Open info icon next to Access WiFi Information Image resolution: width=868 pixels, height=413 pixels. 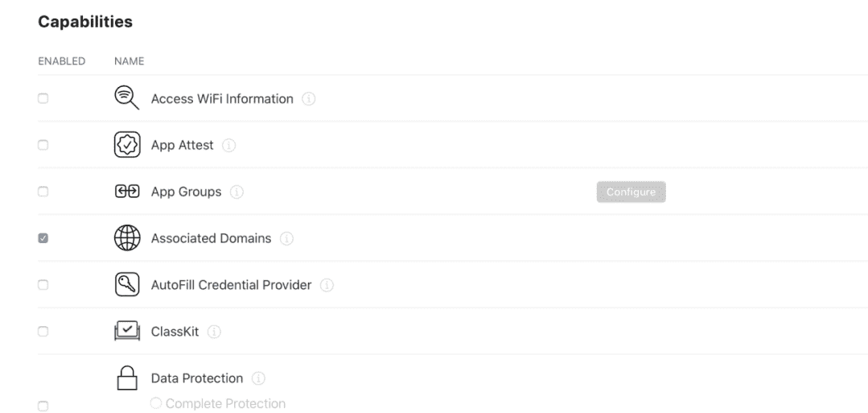[308, 99]
